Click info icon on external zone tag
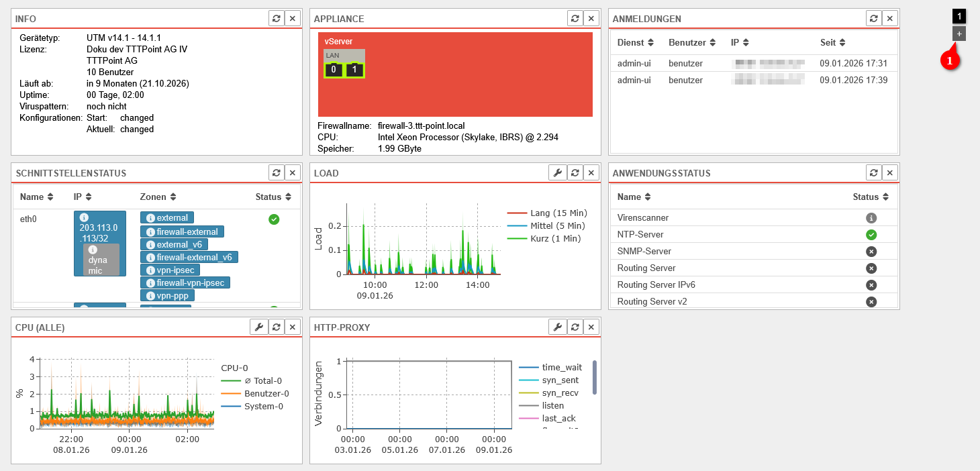The image size is (980, 471). pos(150,218)
